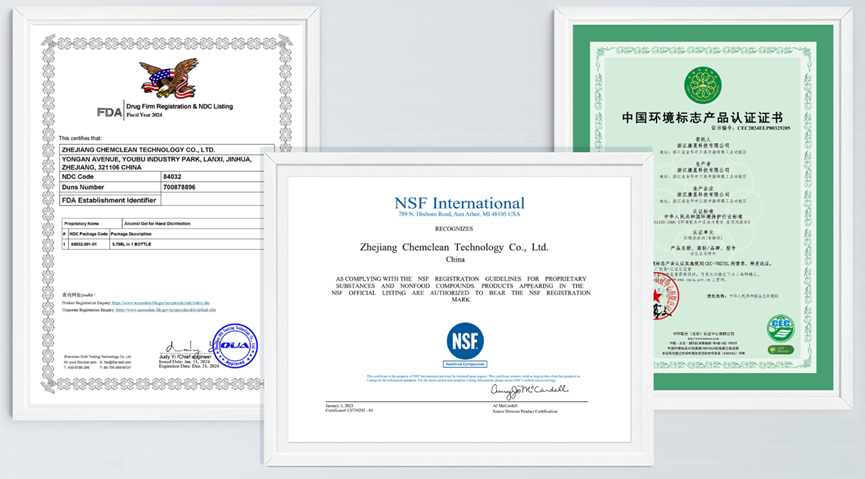Viewport: 865px width, 479px height.
Task: Click the '生产企业' heading on green certificate
Action: (x=703, y=189)
